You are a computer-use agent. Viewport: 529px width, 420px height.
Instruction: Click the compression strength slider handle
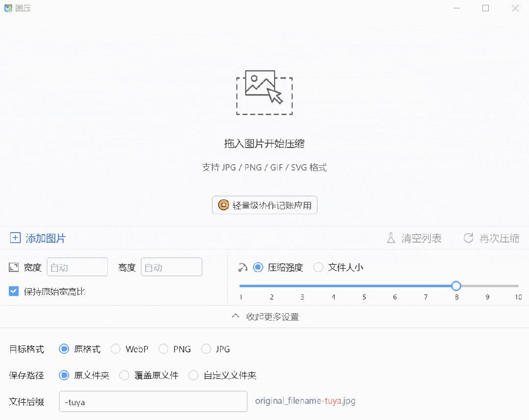[456, 286]
